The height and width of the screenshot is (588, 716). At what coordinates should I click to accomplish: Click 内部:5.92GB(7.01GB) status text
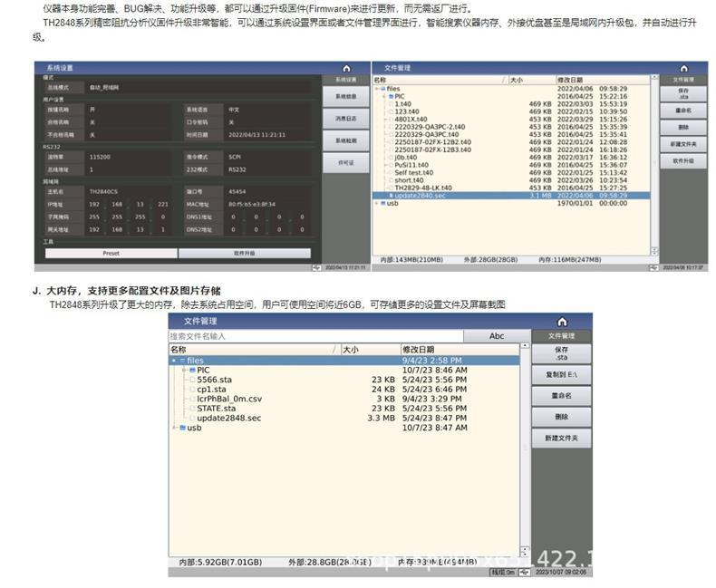click(220, 563)
